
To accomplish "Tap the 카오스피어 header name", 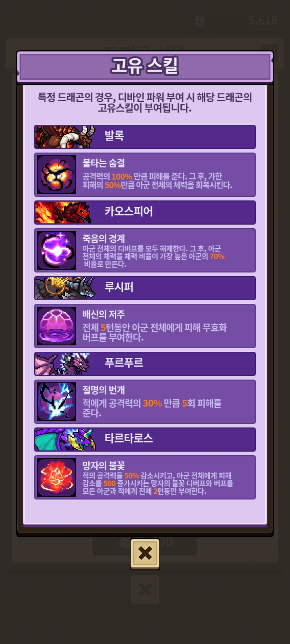I will tap(129, 212).
